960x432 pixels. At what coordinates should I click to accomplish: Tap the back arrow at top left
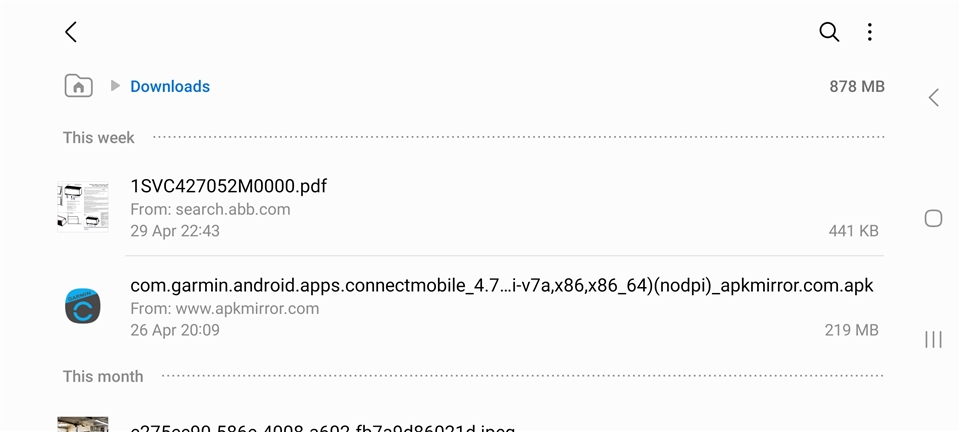point(71,32)
